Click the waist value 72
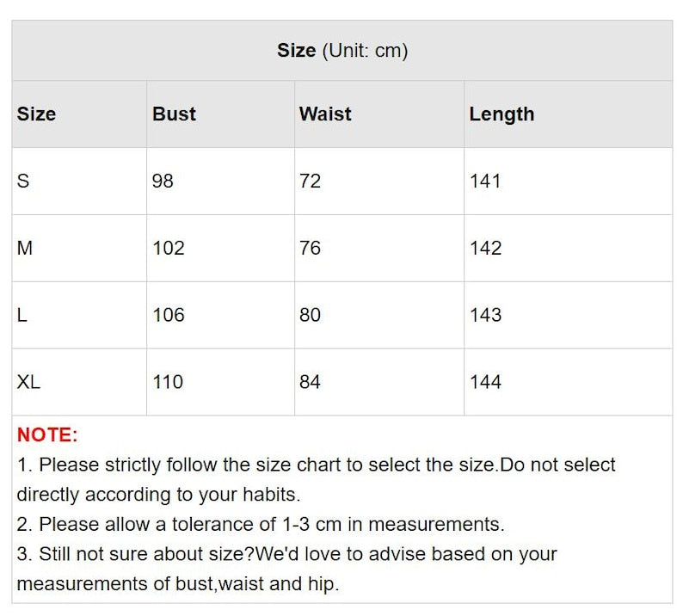The width and height of the screenshot is (683, 616). coord(310,182)
